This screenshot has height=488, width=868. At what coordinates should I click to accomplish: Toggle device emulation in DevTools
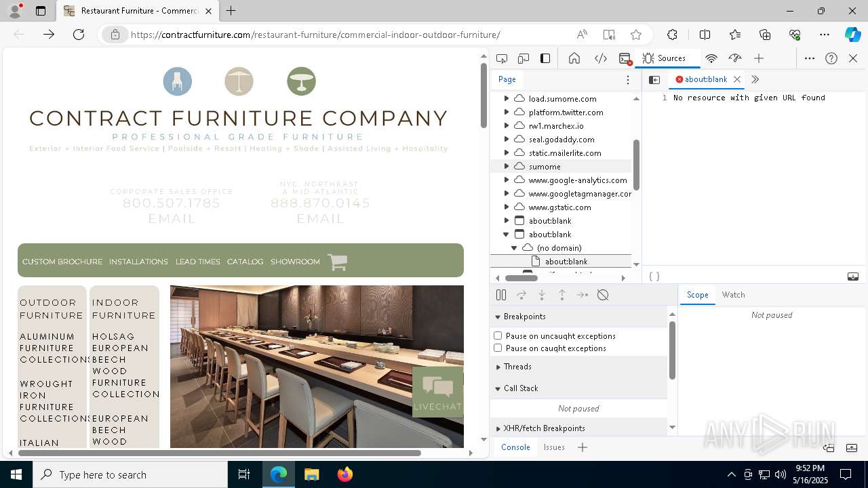coord(524,58)
